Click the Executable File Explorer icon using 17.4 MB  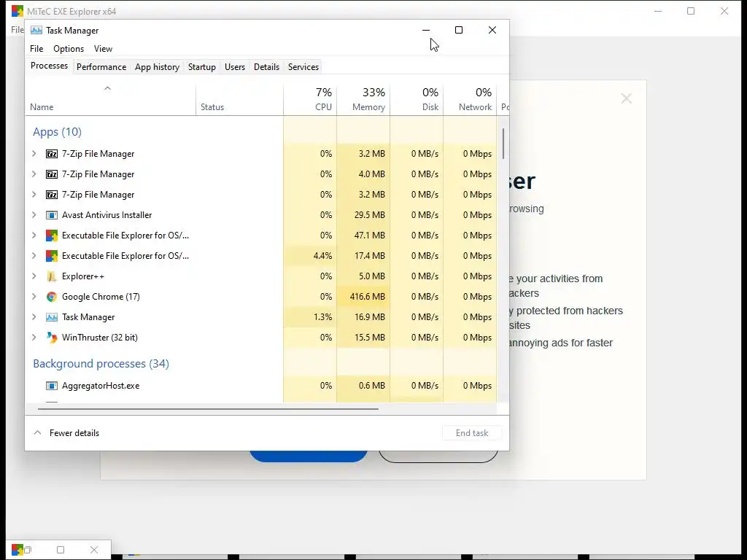tap(52, 256)
